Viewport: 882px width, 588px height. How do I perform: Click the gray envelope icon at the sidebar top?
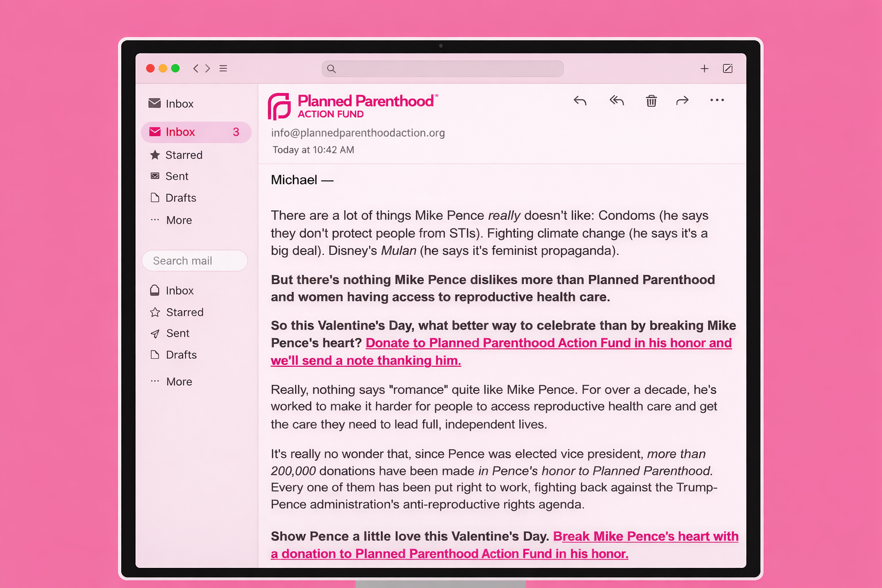(154, 103)
